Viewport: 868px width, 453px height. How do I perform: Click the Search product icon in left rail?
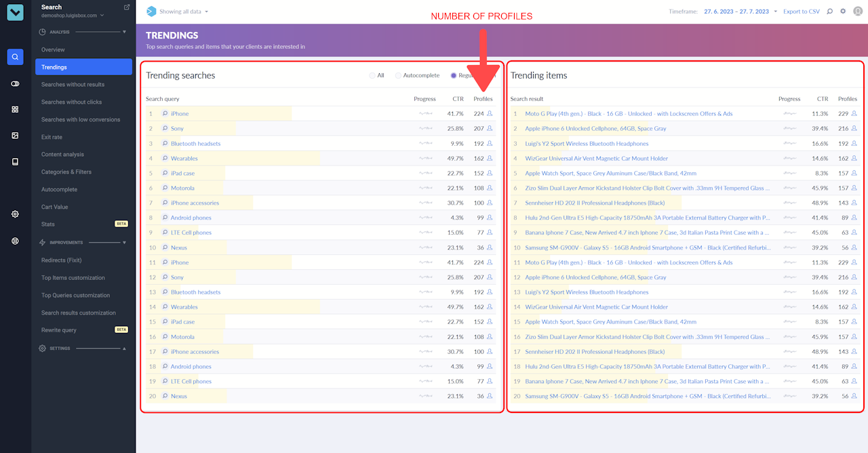(x=15, y=57)
